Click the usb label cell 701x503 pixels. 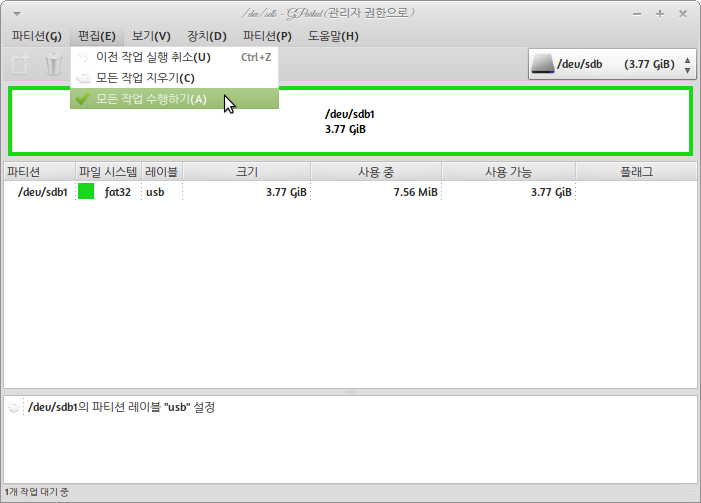[155, 192]
